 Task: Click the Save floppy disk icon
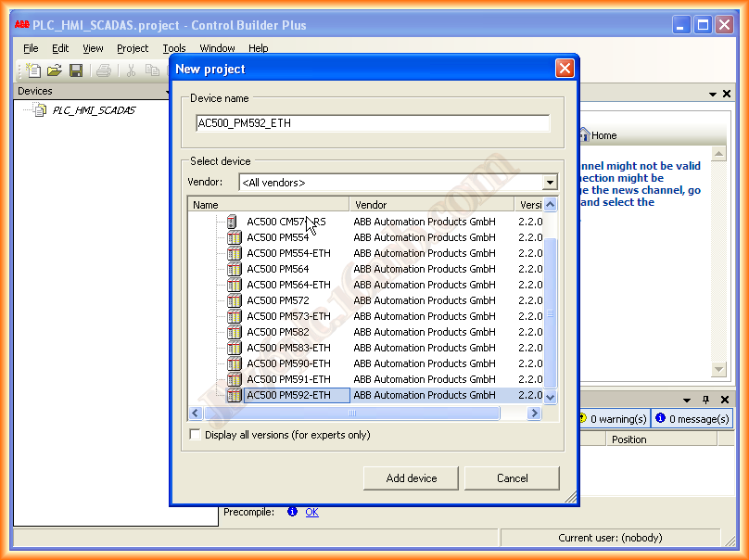click(x=76, y=70)
